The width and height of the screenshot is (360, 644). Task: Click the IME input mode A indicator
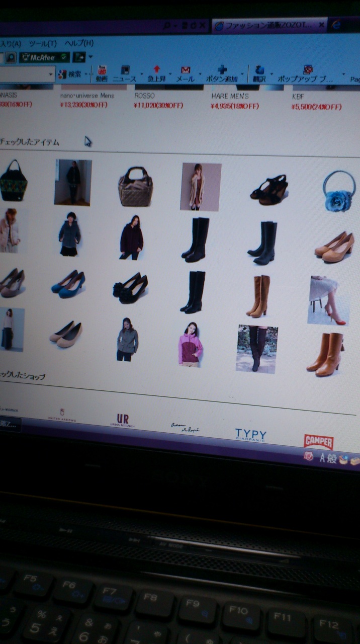click(x=322, y=457)
